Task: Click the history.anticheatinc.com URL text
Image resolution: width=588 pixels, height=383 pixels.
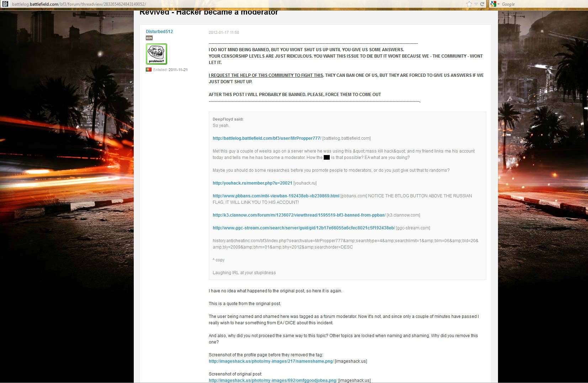Action: tap(345, 244)
